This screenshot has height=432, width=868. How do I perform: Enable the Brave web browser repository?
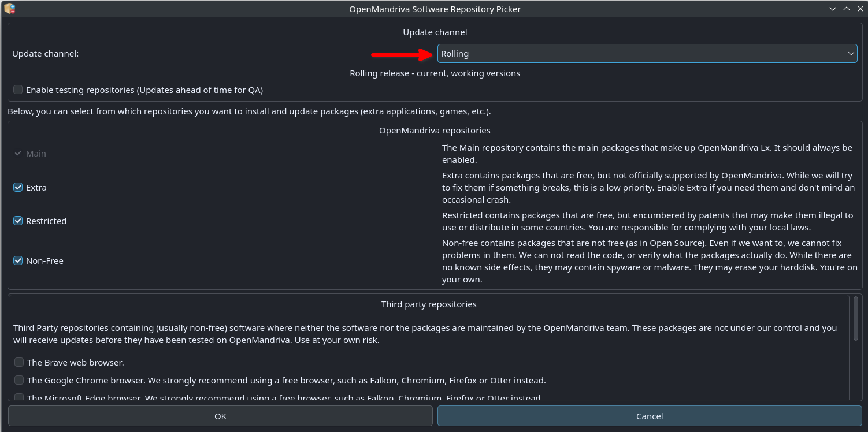point(19,362)
